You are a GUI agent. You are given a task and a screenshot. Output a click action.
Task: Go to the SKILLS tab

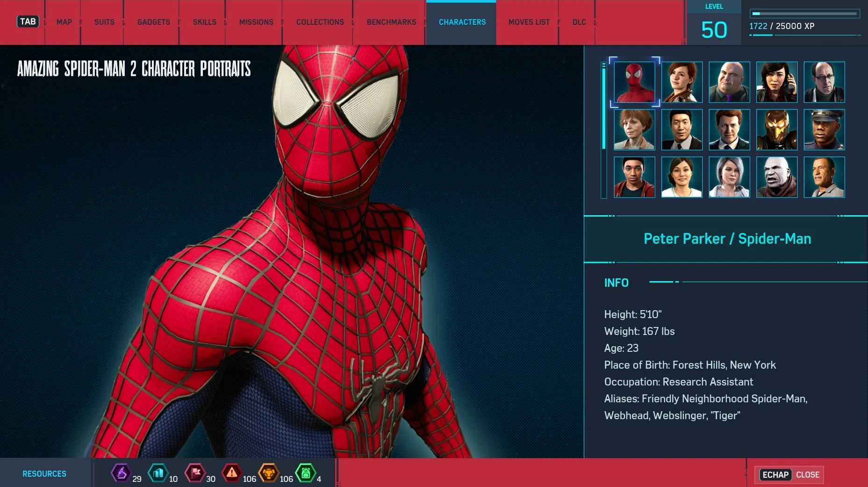click(204, 22)
